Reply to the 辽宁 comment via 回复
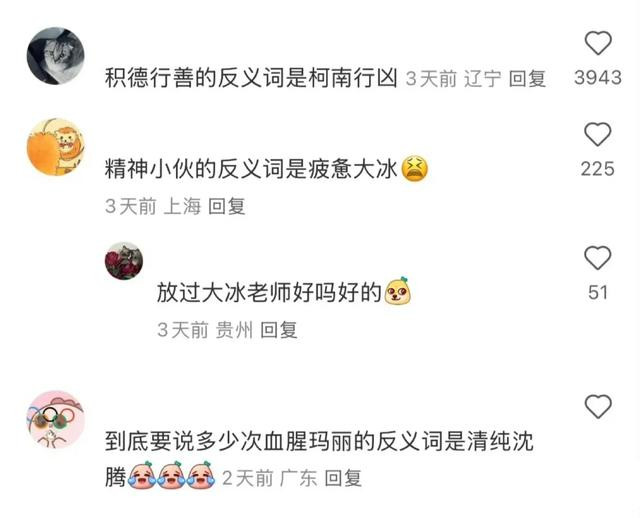This screenshot has height=518, width=640. point(527,79)
